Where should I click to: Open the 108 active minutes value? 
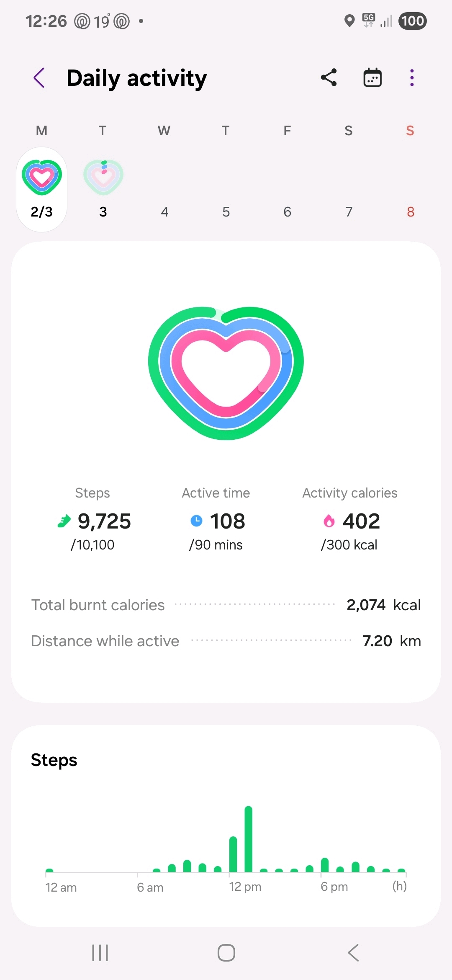coord(227,521)
